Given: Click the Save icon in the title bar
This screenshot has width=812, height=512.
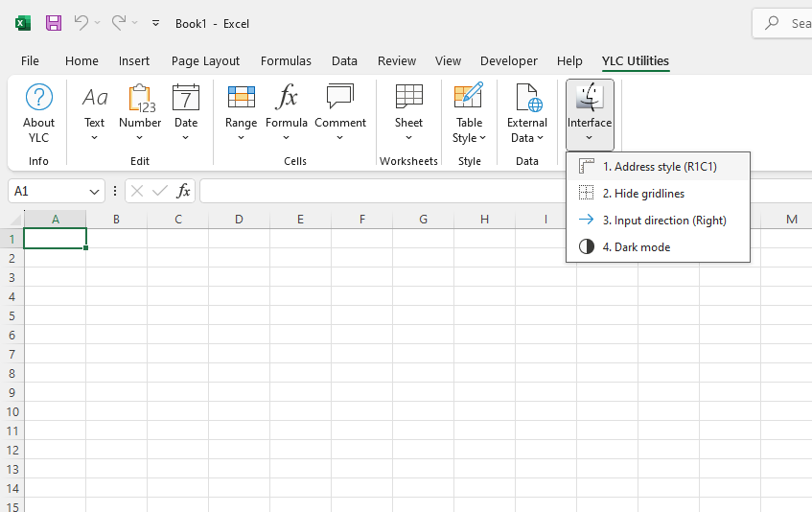Looking at the screenshot, I should pos(54,23).
